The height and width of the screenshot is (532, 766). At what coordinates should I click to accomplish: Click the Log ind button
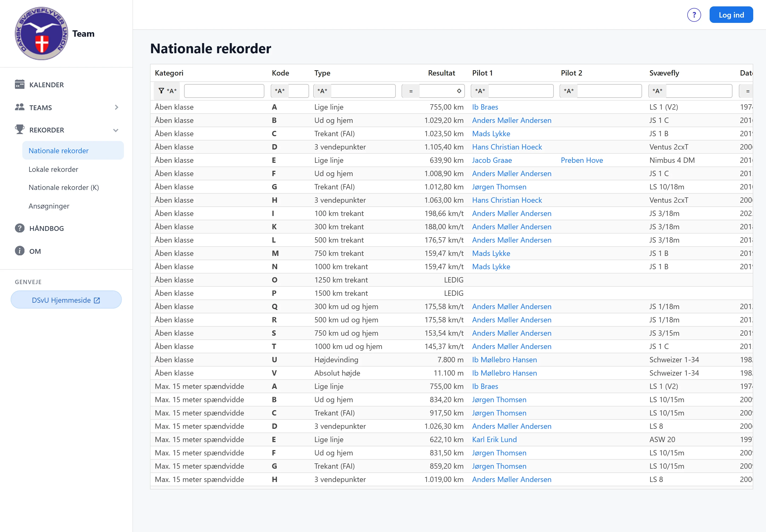731,15
